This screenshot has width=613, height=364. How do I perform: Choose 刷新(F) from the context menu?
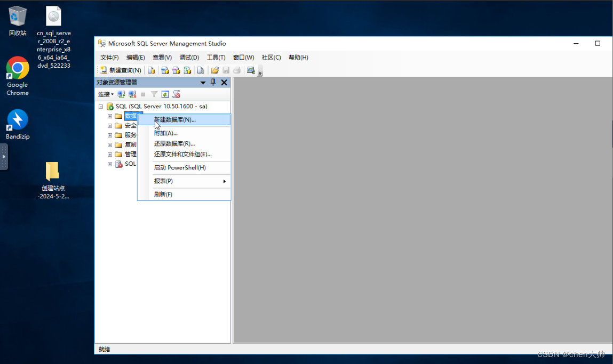tap(184, 195)
